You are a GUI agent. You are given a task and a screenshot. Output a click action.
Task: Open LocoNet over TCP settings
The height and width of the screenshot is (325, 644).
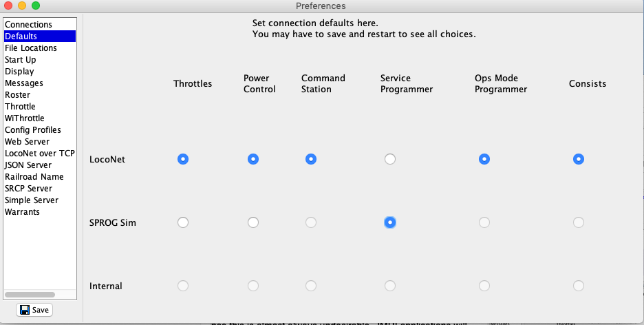point(40,154)
